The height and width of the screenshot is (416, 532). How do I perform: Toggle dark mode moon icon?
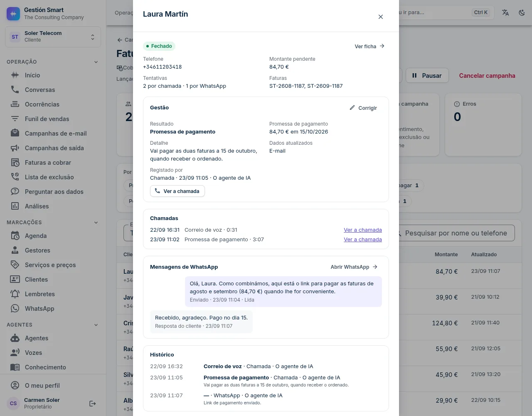(x=522, y=12)
